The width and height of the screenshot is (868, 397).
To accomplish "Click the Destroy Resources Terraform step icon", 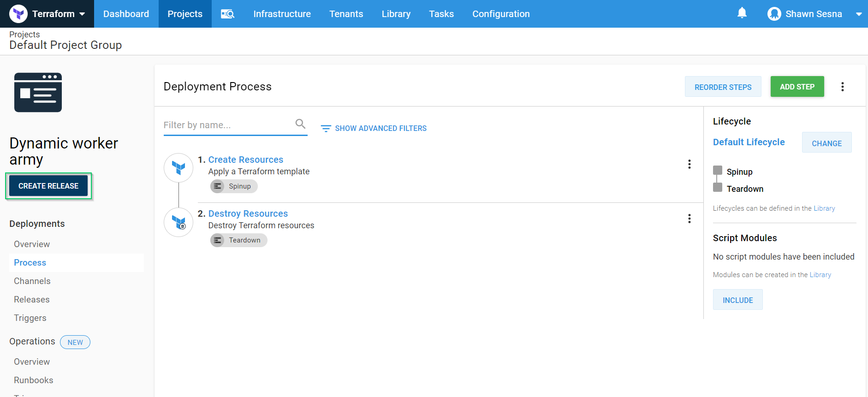I will [178, 222].
